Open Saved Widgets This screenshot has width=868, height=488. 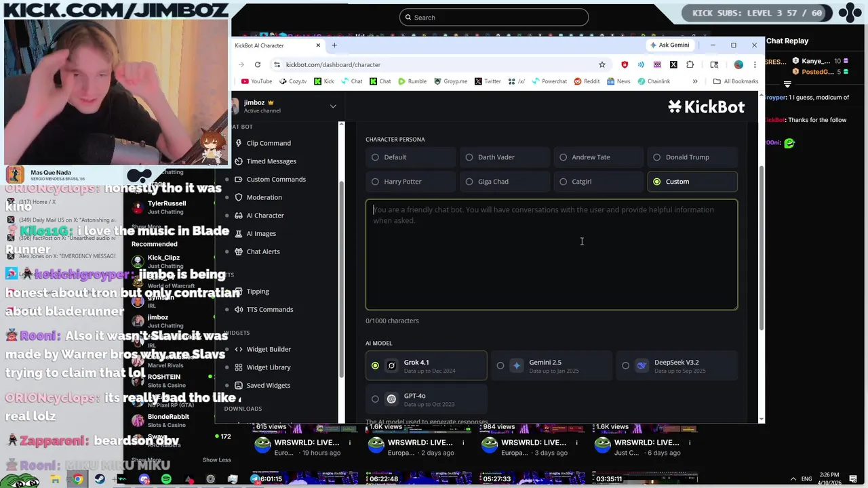coord(268,385)
